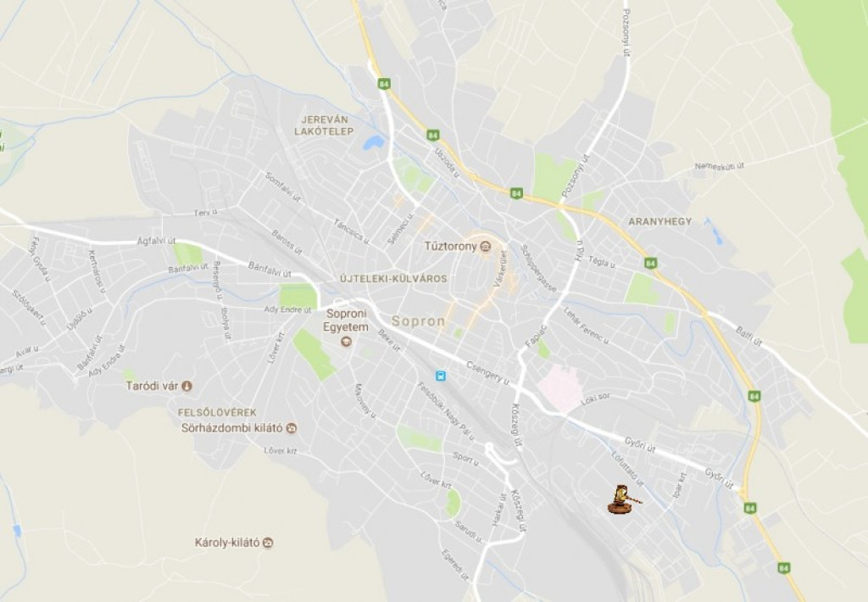
Task: Select the Ágfalvi út road label
Action: click(x=156, y=241)
